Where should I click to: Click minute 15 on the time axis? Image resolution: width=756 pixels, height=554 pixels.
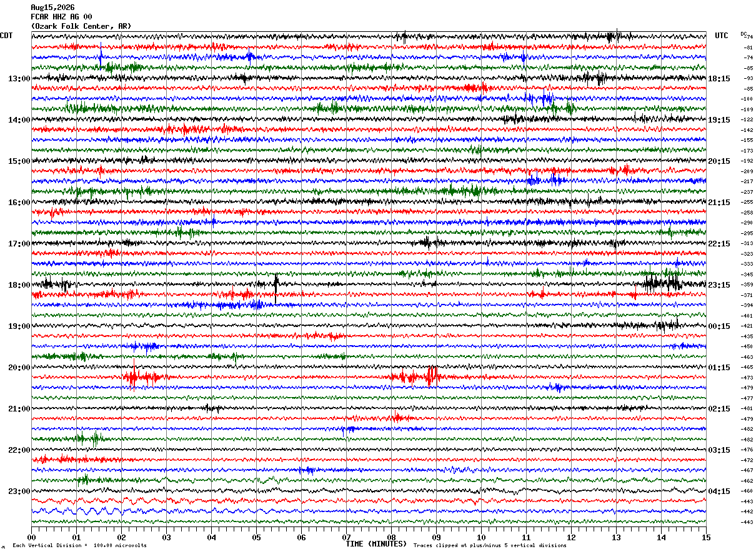pos(706,538)
